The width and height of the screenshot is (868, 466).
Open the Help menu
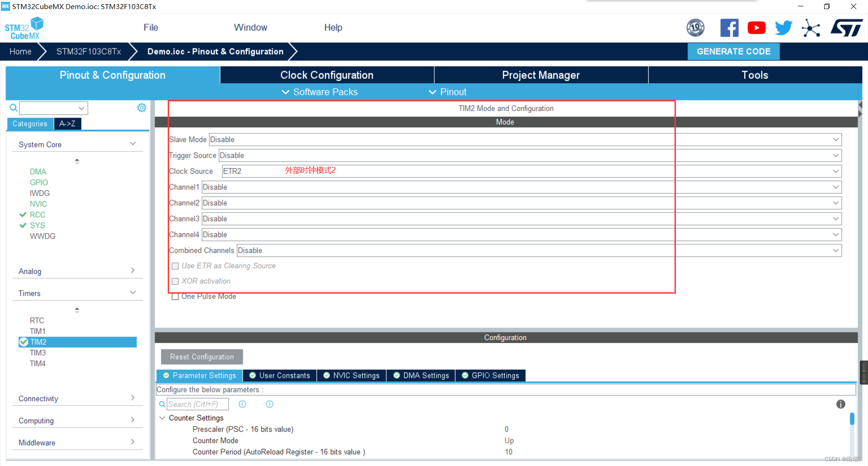(x=333, y=28)
